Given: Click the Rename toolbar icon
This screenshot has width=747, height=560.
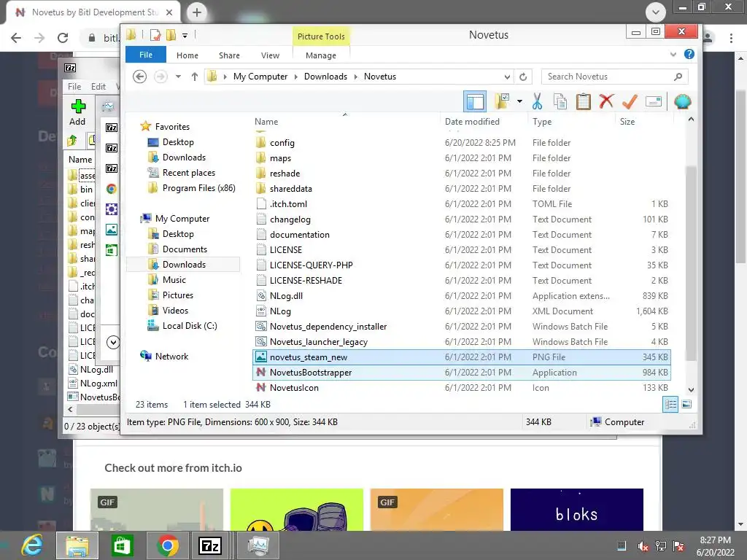Looking at the screenshot, I should 653,101.
